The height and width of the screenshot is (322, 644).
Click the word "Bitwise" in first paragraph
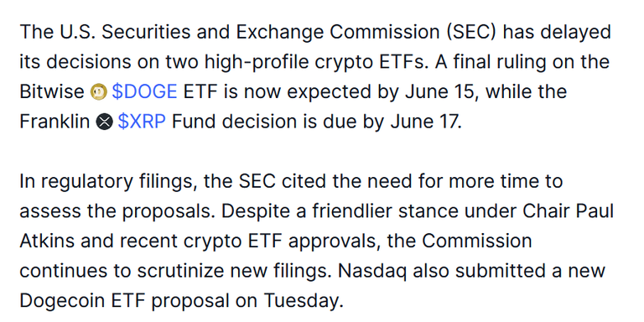[52, 92]
